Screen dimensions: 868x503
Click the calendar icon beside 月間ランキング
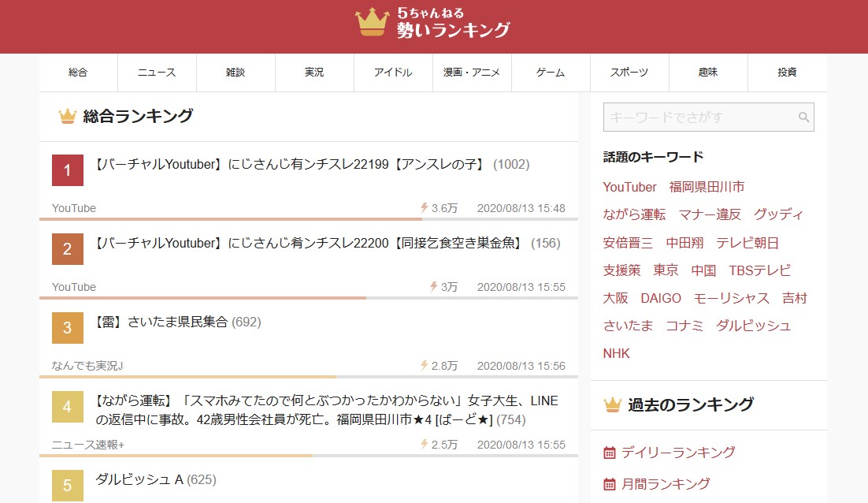pos(609,484)
